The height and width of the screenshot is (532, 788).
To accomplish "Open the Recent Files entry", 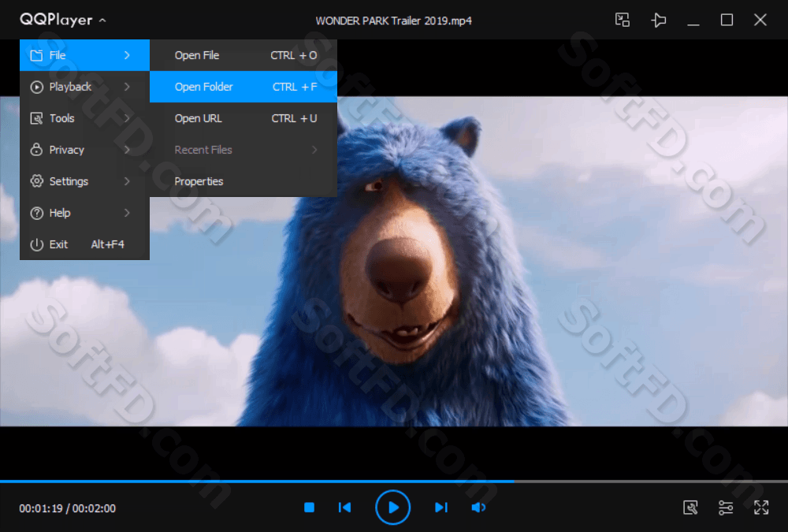I will click(243, 150).
